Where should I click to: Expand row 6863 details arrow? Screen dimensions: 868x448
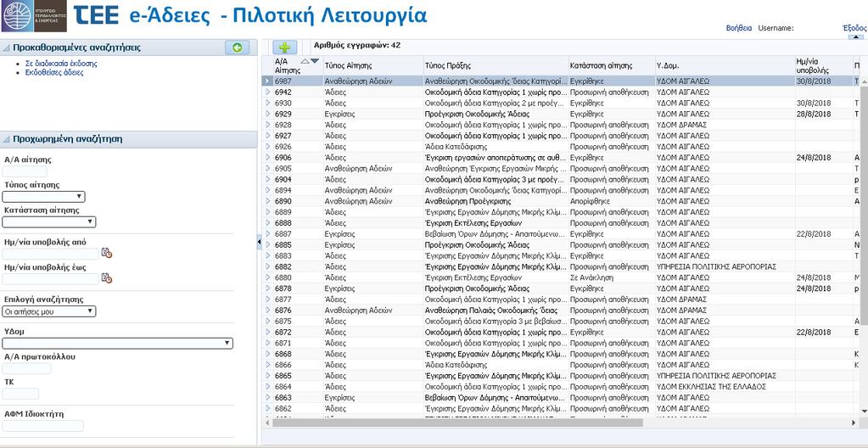click(x=267, y=398)
